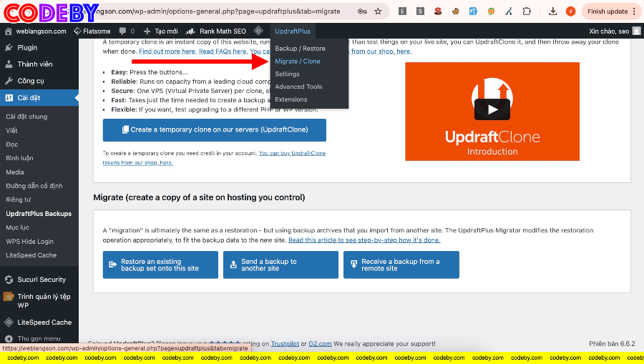Open LiteSpeed Cache main sidebar menu
This screenshot has width=644, height=364.
pos(39,322)
